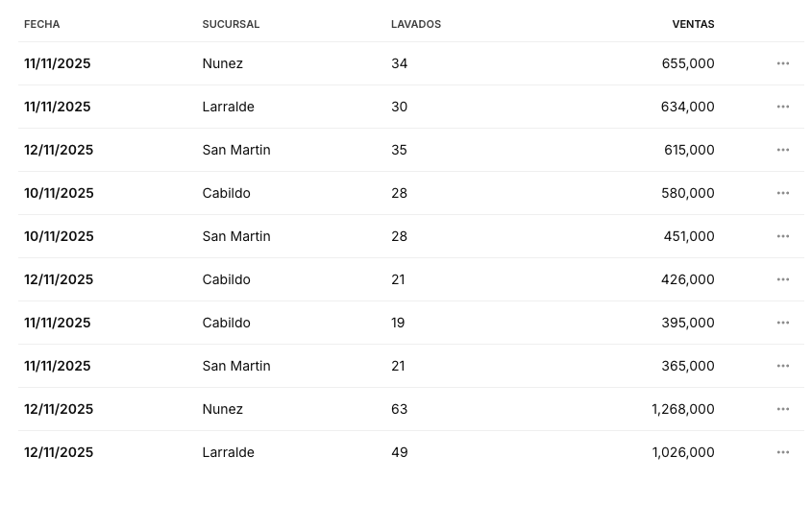Screen dimensions: 812x505
Task: Select 10/11/2025 date in Cabildo row
Action: [59, 193]
